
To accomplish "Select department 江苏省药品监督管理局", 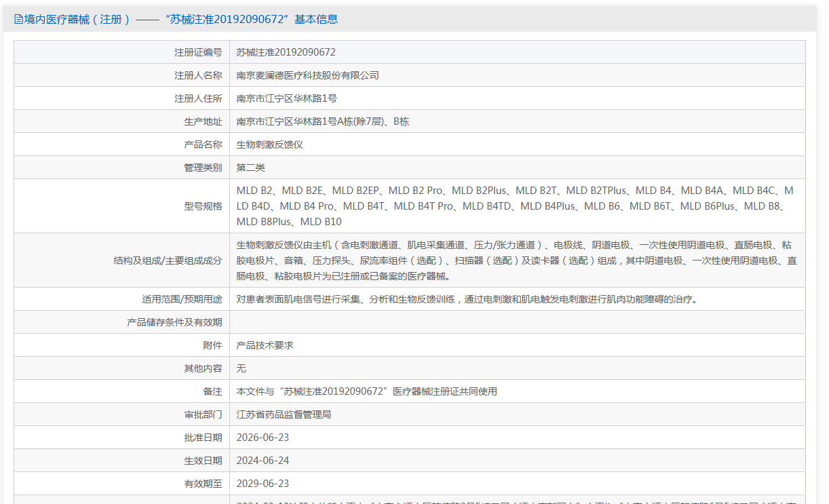I will click(x=284, y=414).
